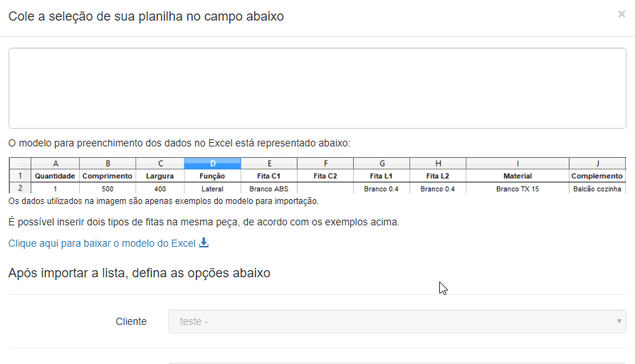Close the paste spreadsheet dialog

(x=621, y=14)
